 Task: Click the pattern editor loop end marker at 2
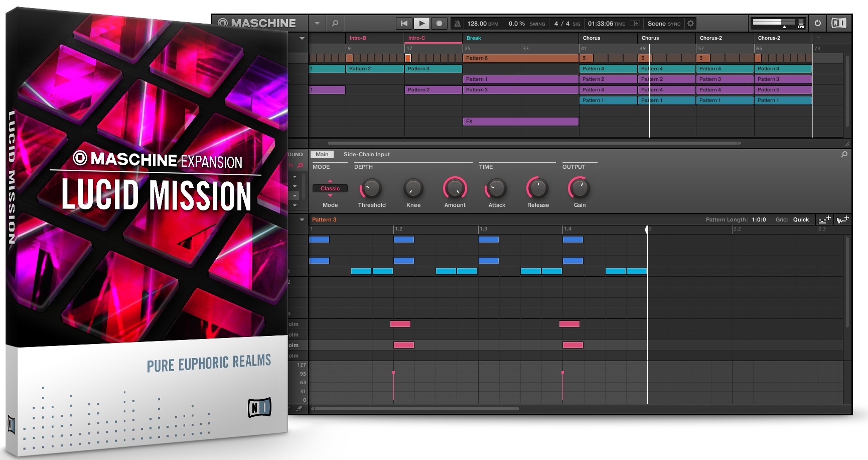(x=647, y=229)
